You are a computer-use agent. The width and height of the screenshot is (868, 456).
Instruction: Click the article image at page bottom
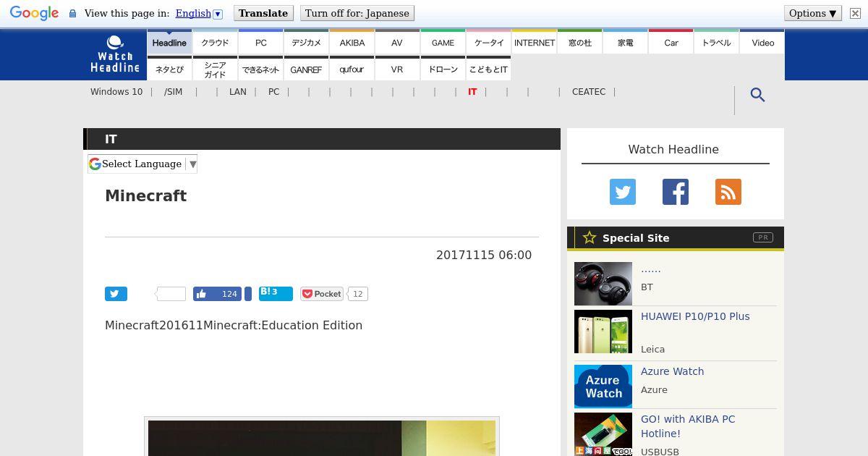[322, 438]
